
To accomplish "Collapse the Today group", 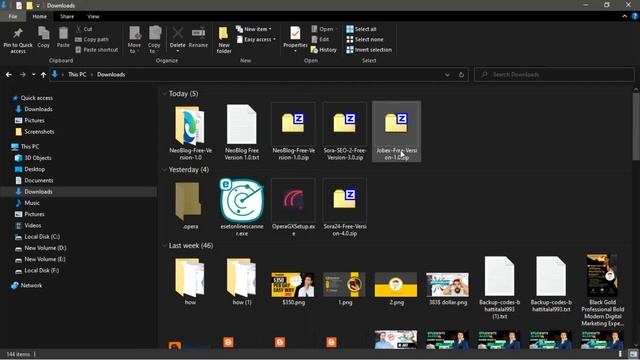I will pos(164,94).
